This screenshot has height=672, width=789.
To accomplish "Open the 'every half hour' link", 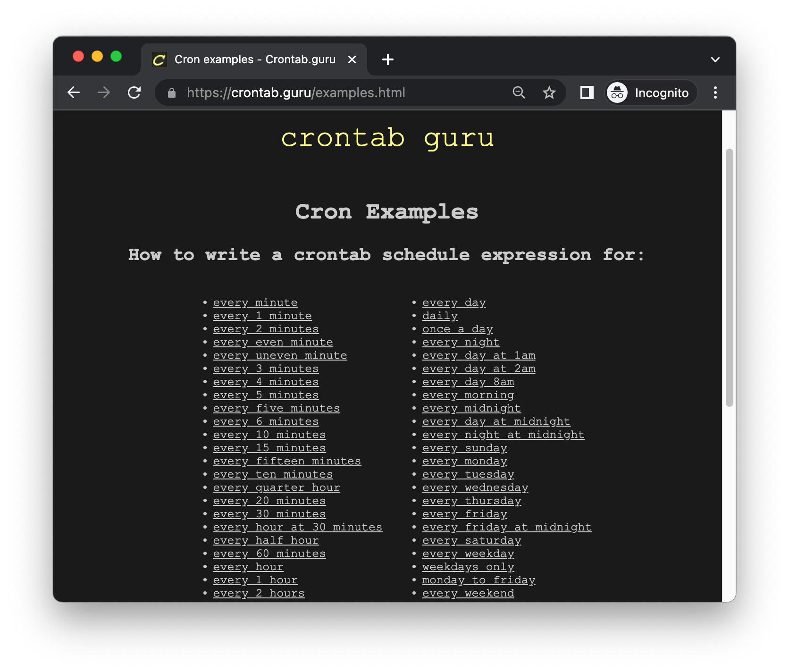I will [266, 540].
